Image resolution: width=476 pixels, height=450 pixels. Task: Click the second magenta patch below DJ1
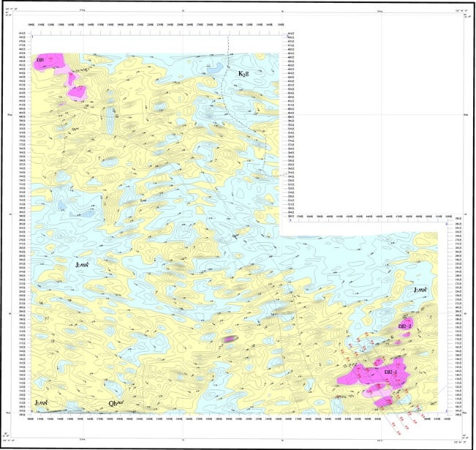pos(76,91)
